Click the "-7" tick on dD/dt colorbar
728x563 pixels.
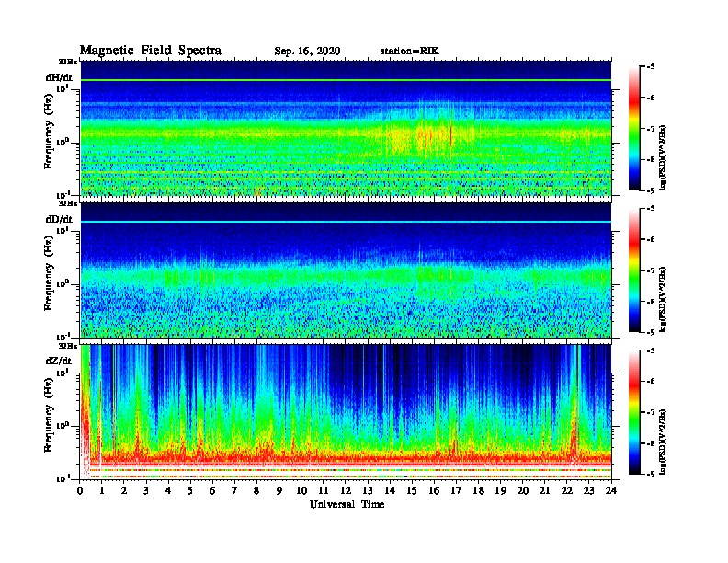(x=651, y=270)
